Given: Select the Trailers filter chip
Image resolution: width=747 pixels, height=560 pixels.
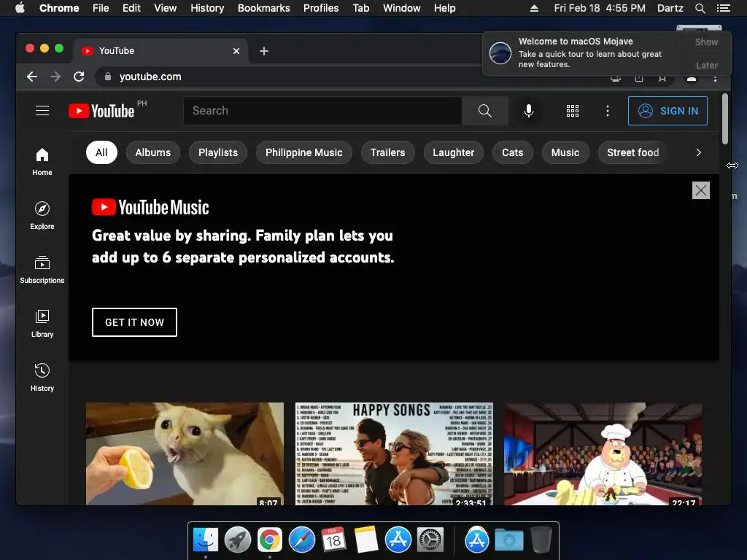Looking at the screenshot, I should 388,152.
